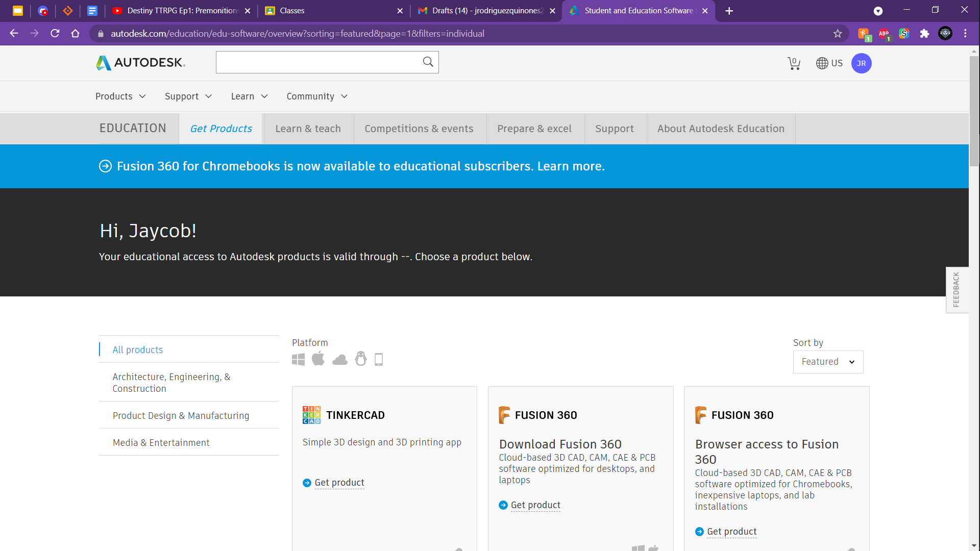
Task: Select the Windows platform filter icon
Action: click(x=299, y=359)
